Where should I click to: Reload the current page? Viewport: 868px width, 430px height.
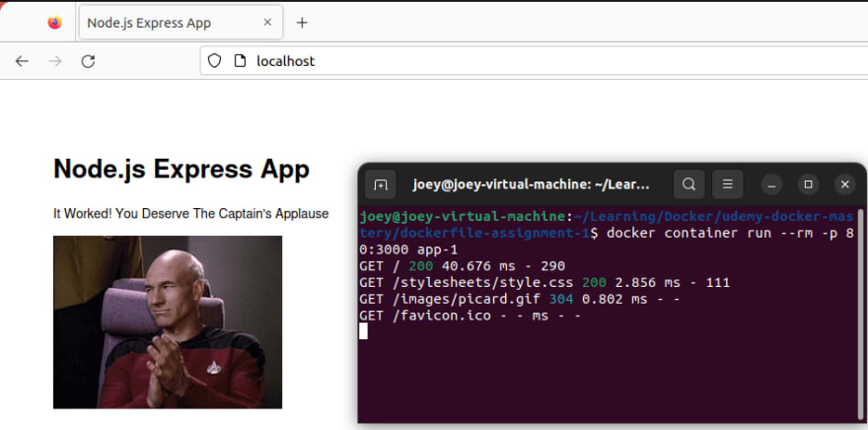88,61
